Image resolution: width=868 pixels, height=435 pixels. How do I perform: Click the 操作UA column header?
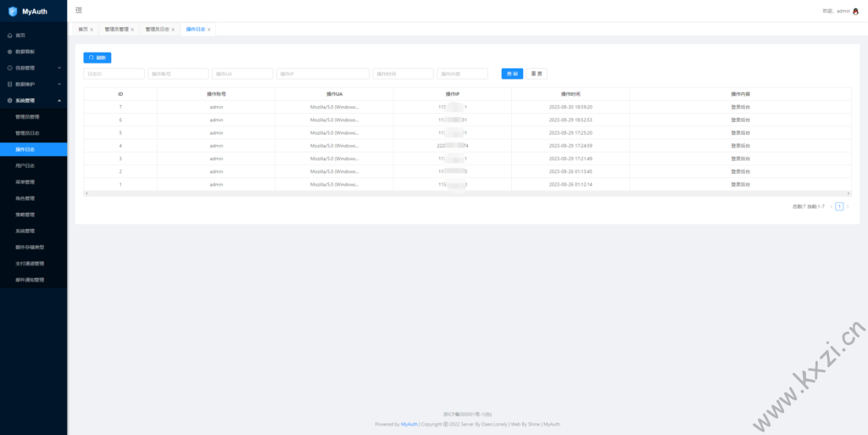(x=334, y=94)
